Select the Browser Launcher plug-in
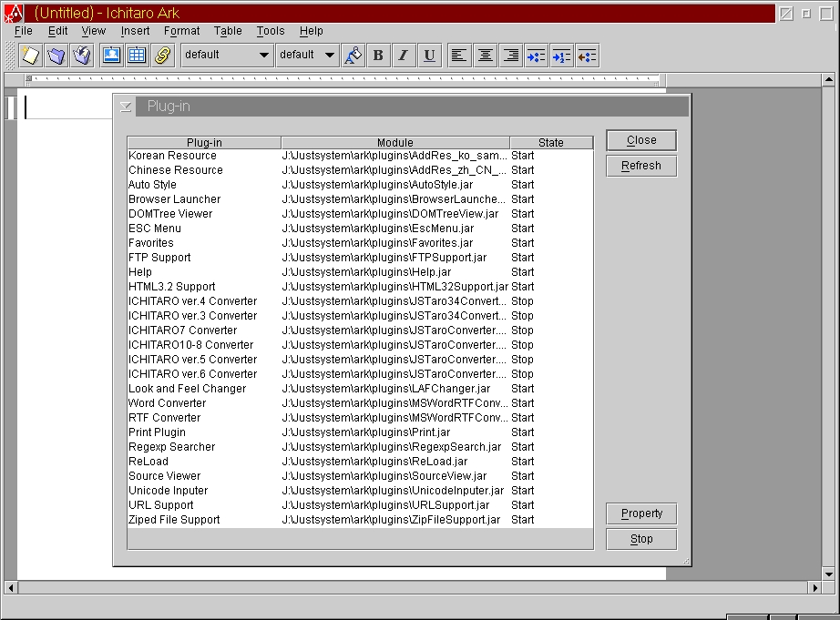The width and height of the screenshot is (840, 620). (x=360, y=199)
